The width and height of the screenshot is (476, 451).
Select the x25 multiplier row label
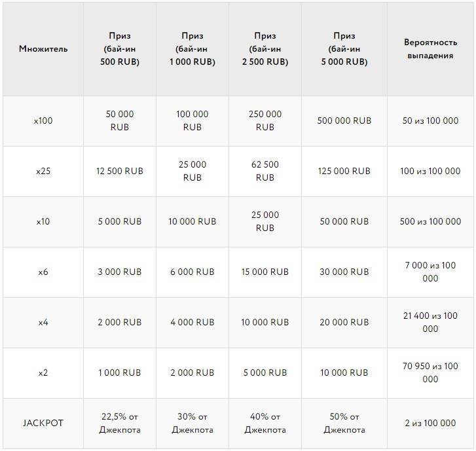click(x=43, y=171)
